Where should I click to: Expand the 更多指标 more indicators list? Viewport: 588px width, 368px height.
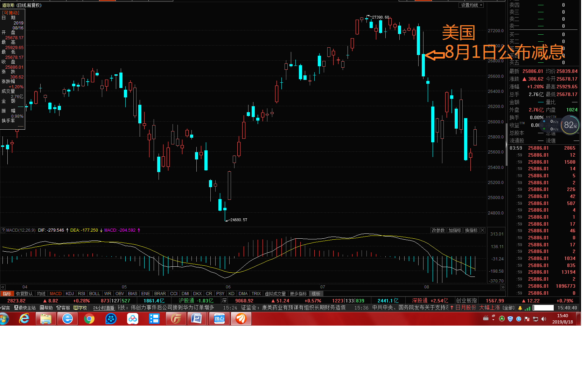(298, 294)
